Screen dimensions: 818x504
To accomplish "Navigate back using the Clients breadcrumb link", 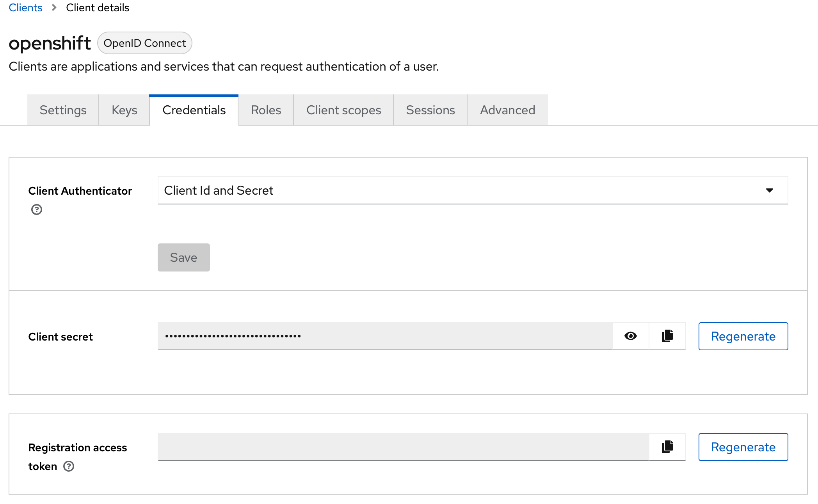I will pyautogui.click(x=25, y=7).
